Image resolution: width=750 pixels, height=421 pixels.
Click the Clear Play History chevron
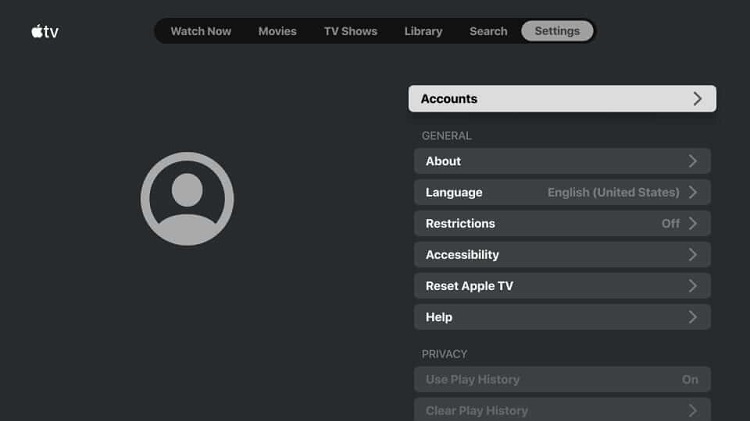pos(693,410)
